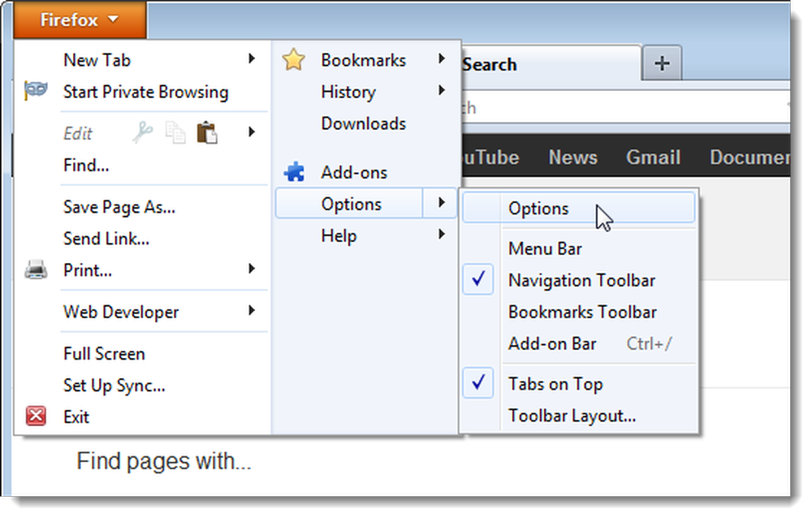The width and height of the screenshot is (812, 518).
Task: Click the Add-ons puzzle piece icon
Action: click(x=294, y=172)
